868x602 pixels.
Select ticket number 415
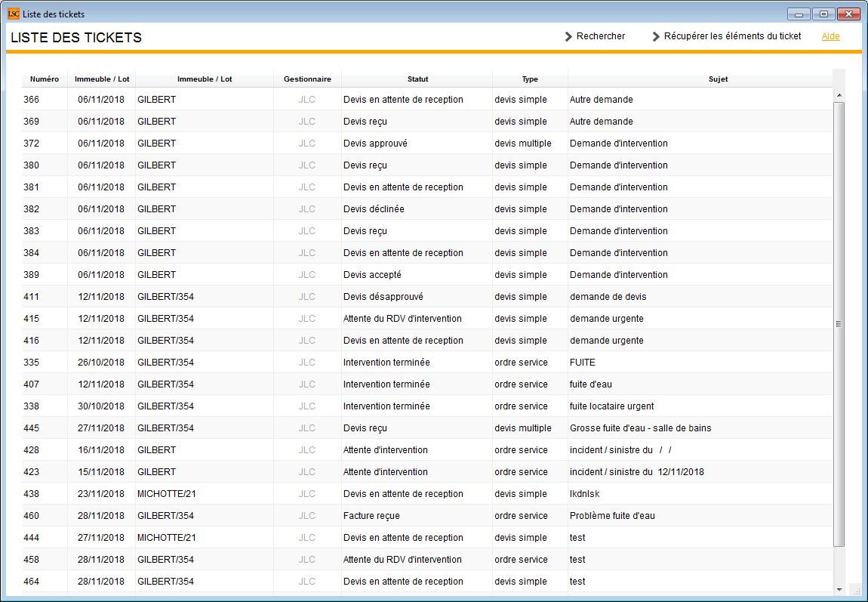pos(32,319)
